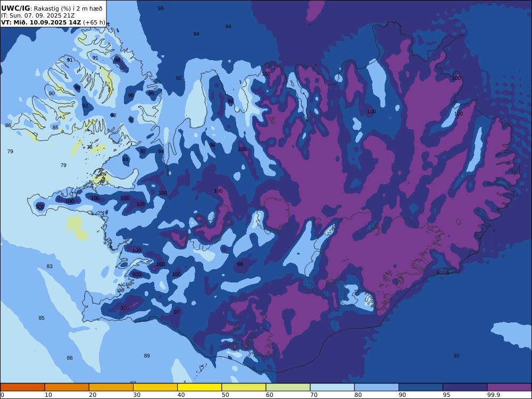Pick the 95–99.9 dark indigo legend swatch

[x=465, y=387]
